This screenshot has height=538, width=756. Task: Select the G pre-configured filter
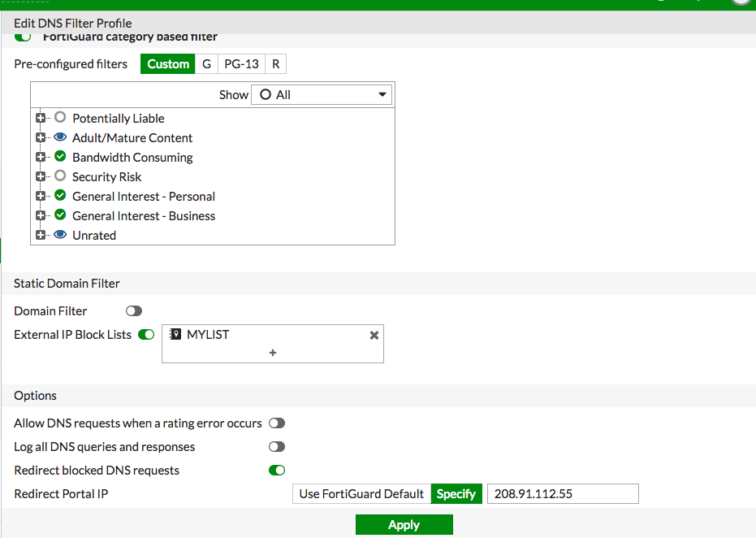pyautogui.click(x=206, y=63)
